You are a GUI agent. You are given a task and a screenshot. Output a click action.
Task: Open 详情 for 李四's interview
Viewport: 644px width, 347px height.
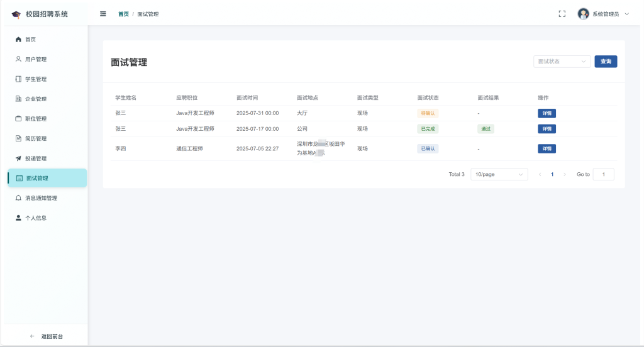[547, 148]
